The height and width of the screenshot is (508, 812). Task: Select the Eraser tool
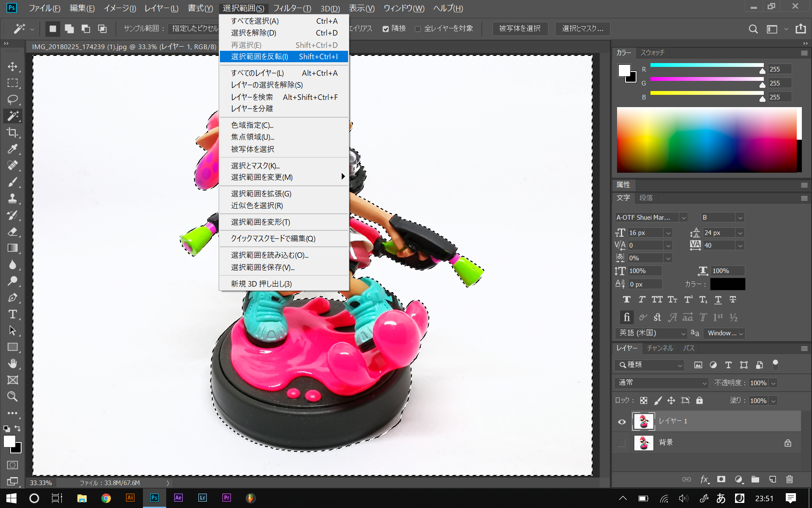click(13, 232)
